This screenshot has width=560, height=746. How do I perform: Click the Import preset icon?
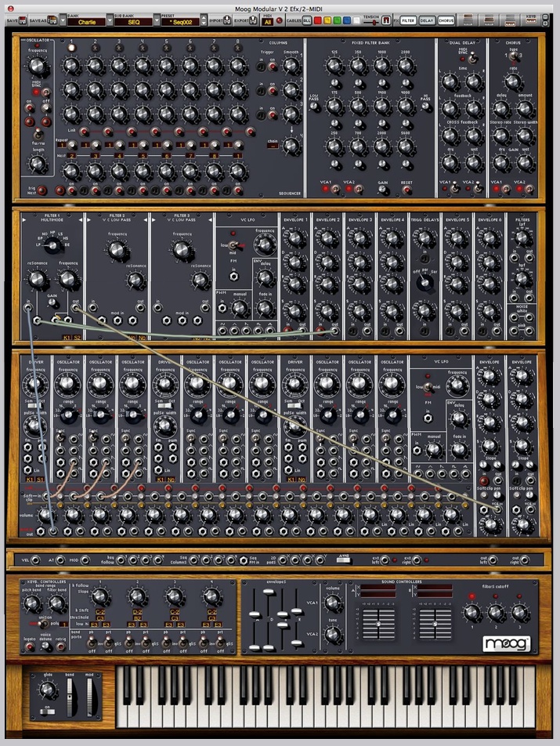point(227,20)
